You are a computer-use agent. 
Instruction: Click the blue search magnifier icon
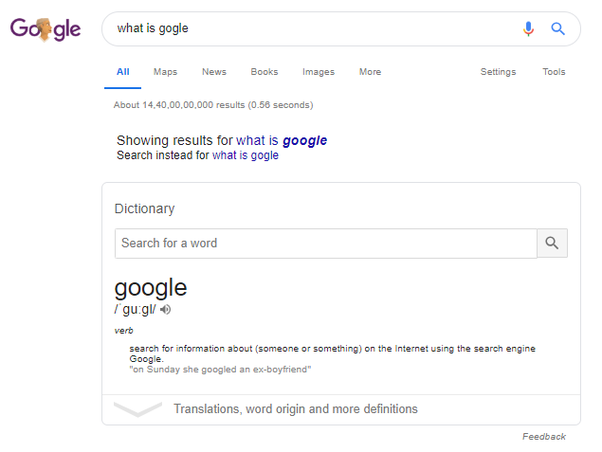pos(557,29)
